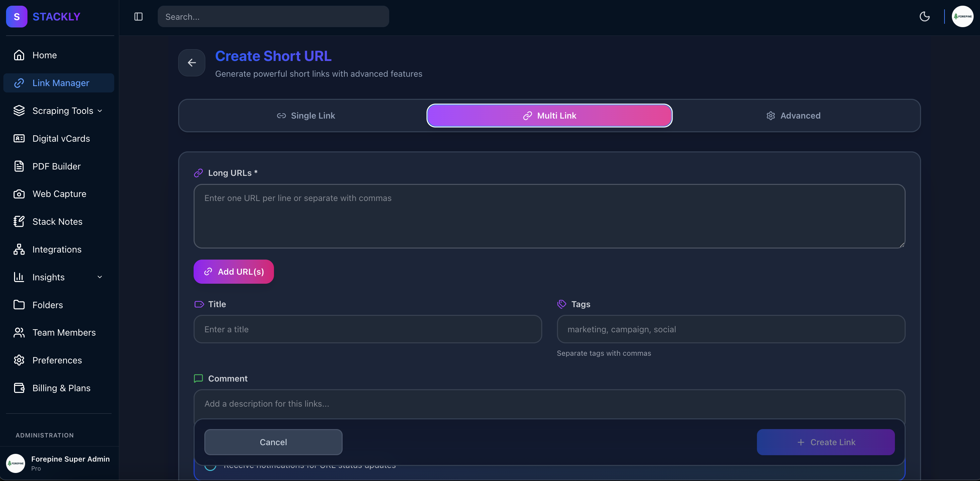The height and width of the screenshot is (481, 980).
Task: Select the PDF Builder in sidebar
Action: [x=56, y=166]
